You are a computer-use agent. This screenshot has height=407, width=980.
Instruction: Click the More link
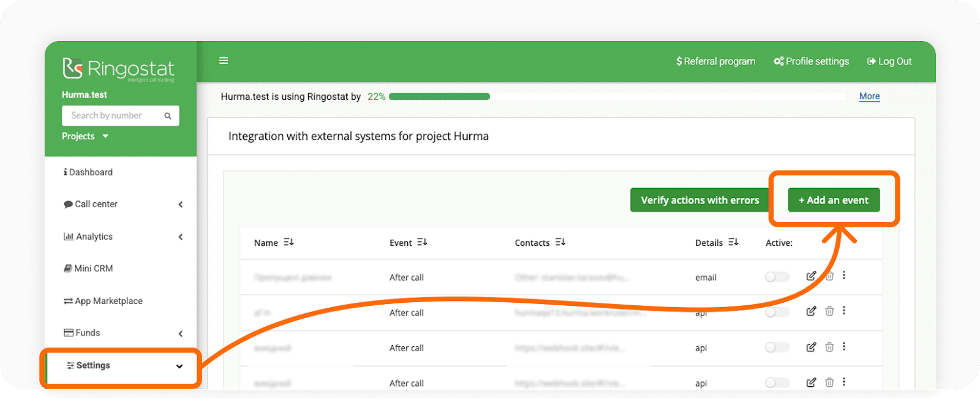[x=869, y=96]
